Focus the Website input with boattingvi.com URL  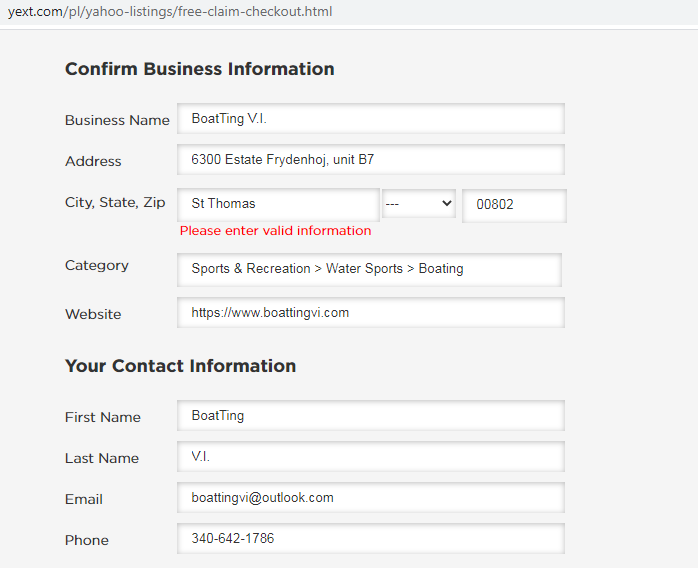pos(370,313)
